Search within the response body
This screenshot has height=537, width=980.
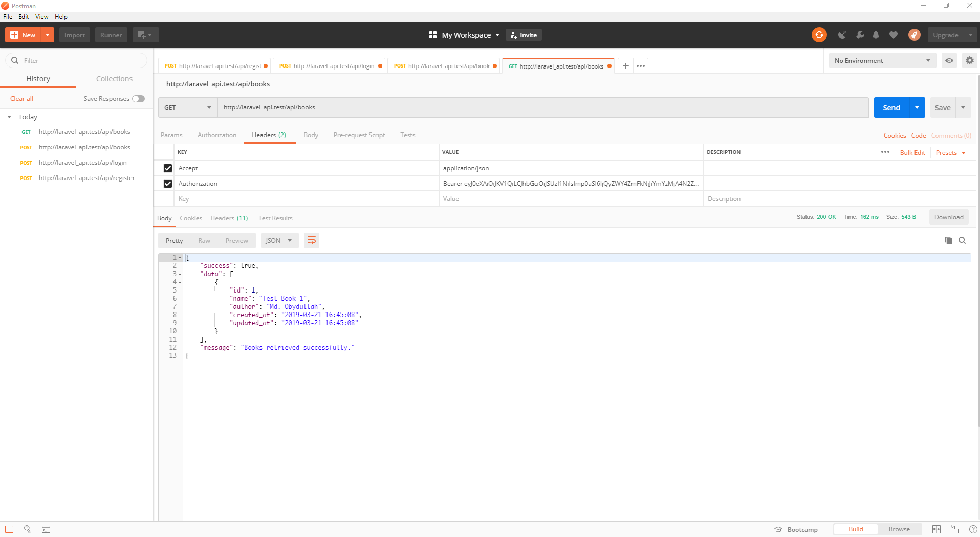pyautogui.click(x=962, y=240)
